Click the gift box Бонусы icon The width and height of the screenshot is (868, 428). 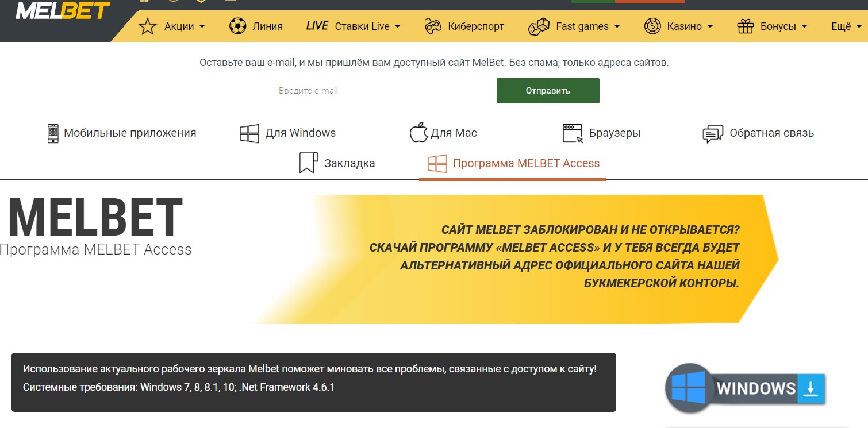click(745, 26)
